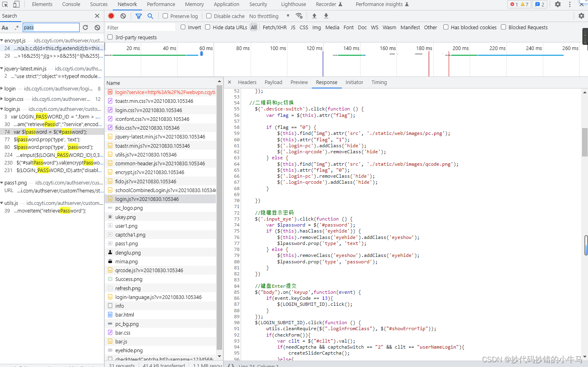Collapse login.js search results
588x367 pixels.
click(2, 109)
